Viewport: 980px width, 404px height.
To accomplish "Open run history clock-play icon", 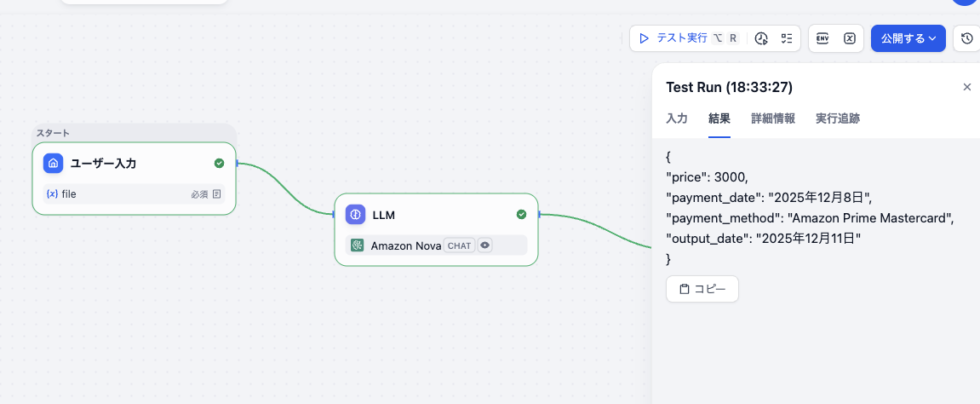I will click(760, 38).
